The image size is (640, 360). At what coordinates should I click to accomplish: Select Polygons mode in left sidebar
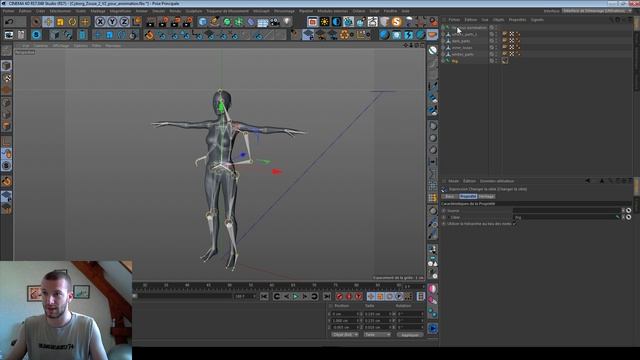(x=7, y=126)
